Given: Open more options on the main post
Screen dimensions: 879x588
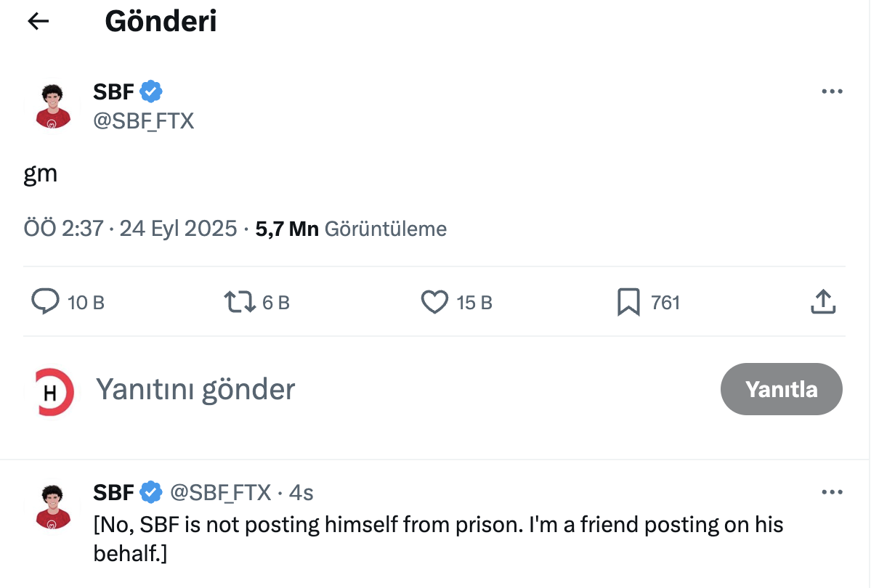Looking at the screenshot, I should pos(831,92).
